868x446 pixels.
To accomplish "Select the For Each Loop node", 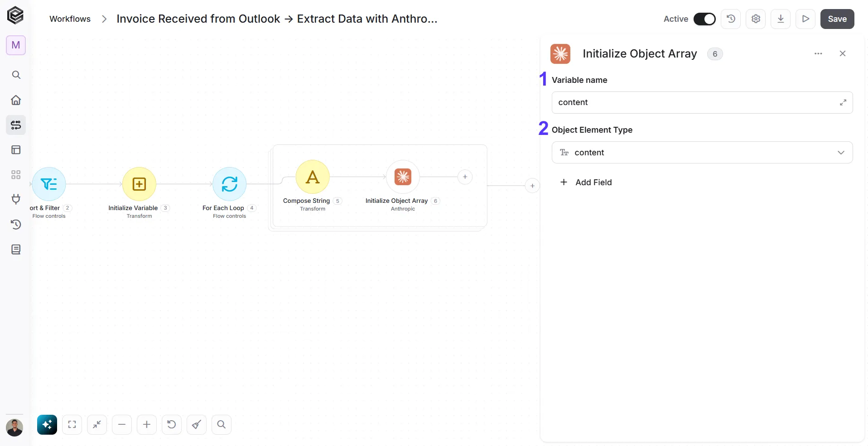I will coord(230,184).
